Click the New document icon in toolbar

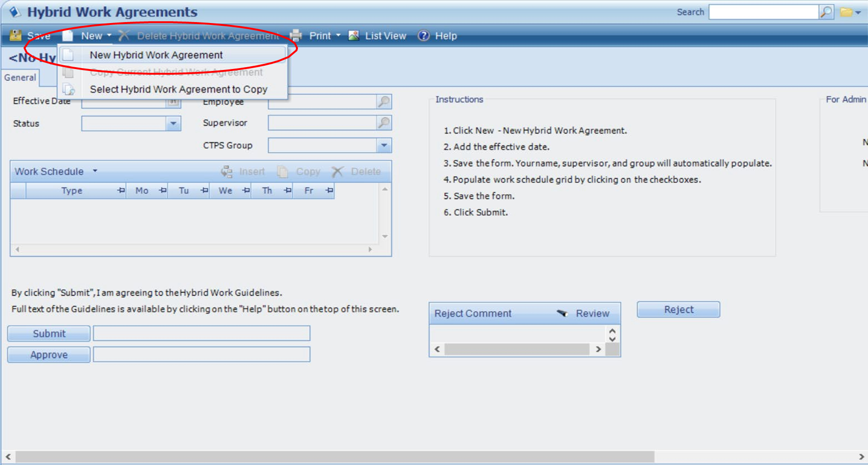[68, 36]
